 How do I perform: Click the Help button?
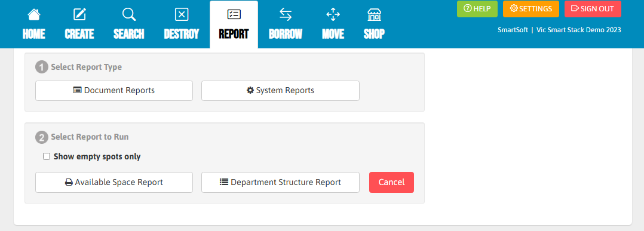point(477,8)
